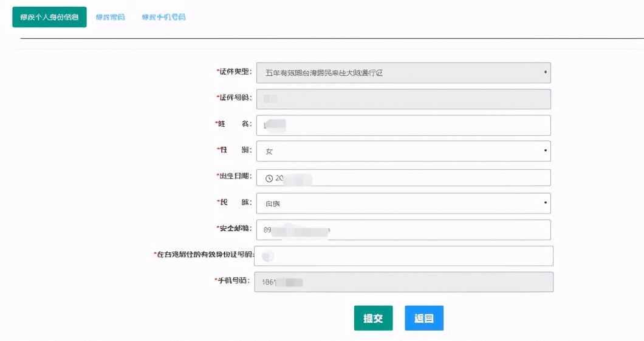Click the green submit button
Viewport: 644px width, 341px height.
[x=374, y=318]
